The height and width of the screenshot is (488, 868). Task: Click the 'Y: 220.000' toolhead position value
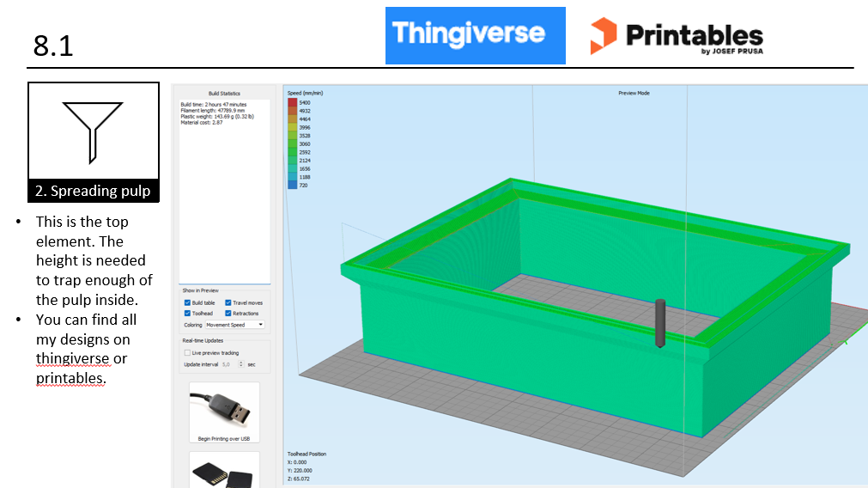(300, 471)
